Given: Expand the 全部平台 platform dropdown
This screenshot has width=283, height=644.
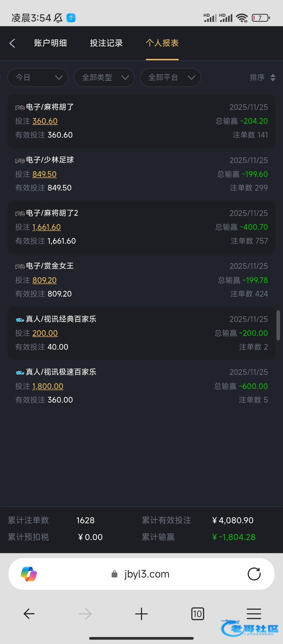Looking at the screenshot, I should tap(171, 77).
